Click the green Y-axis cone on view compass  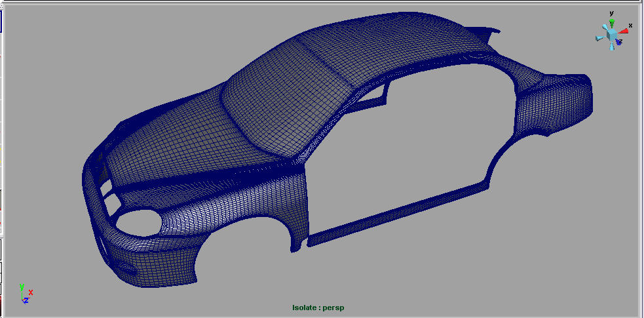pos(611,22)
